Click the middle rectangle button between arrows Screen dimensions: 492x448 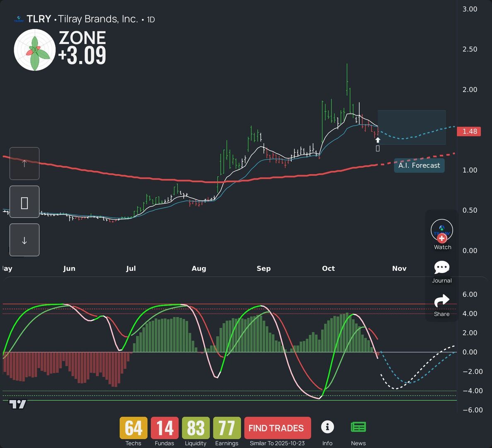point(24,202)
